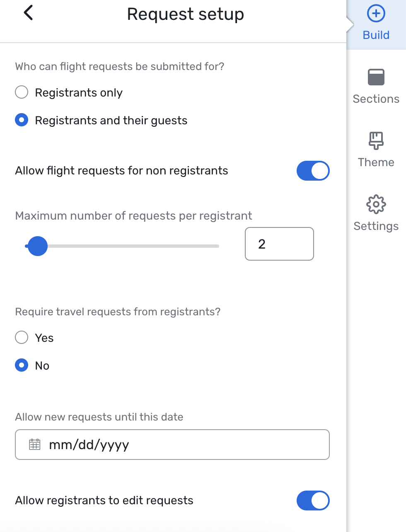Click the Sections panel icon

click(x=376, y=77)
